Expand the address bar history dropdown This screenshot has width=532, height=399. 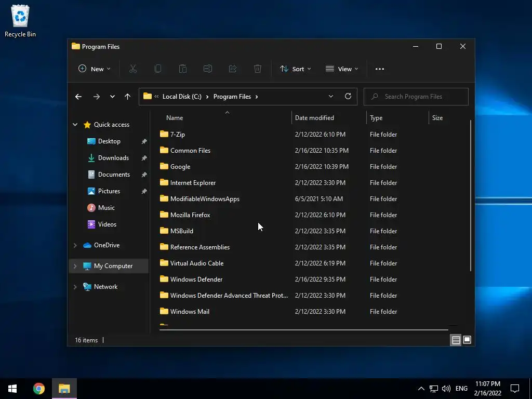tap(331, 96)
